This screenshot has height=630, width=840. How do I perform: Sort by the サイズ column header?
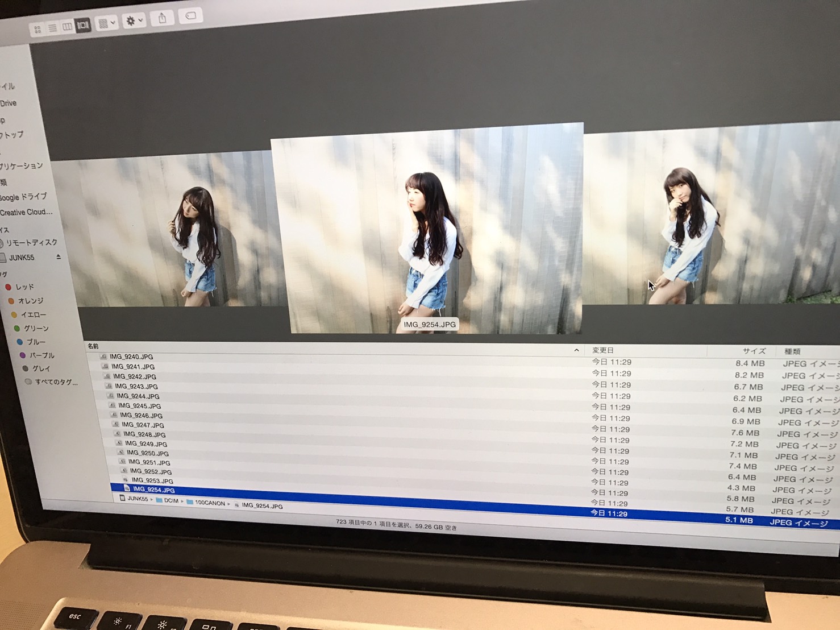[754, 351]
